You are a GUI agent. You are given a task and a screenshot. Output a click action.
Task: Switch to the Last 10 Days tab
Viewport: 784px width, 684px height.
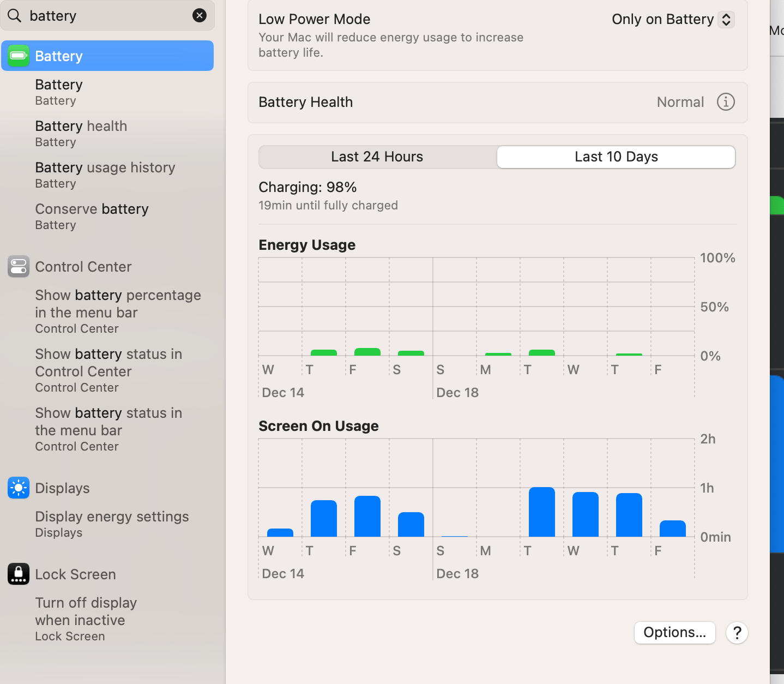pyautogui.click(x=616, y=157)
